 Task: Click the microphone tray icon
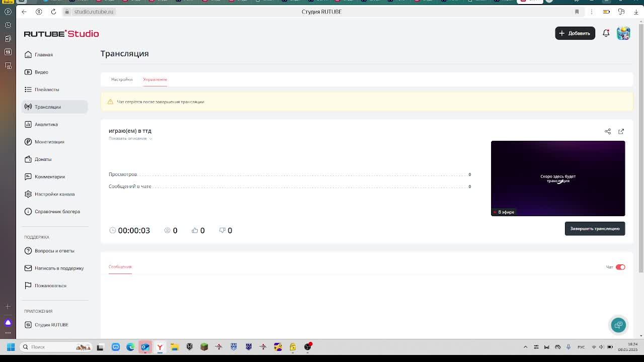pyautogui.click(x=569, y=347)
